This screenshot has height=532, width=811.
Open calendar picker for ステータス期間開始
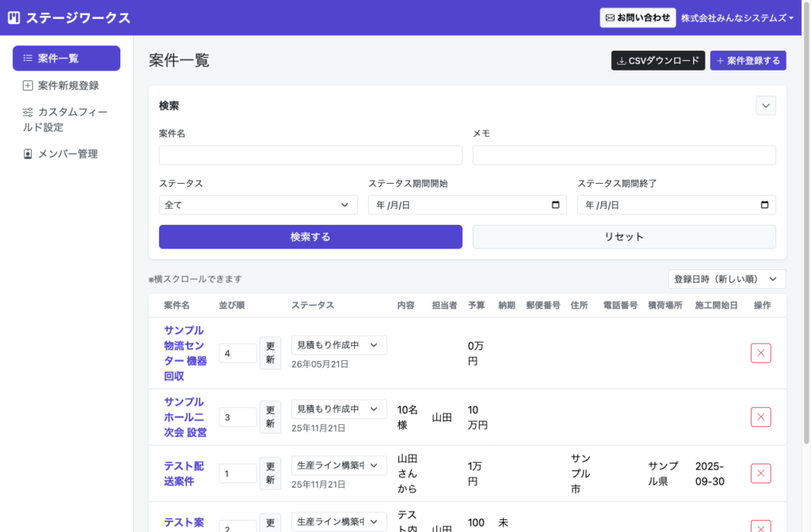click(x=555, y=205)
